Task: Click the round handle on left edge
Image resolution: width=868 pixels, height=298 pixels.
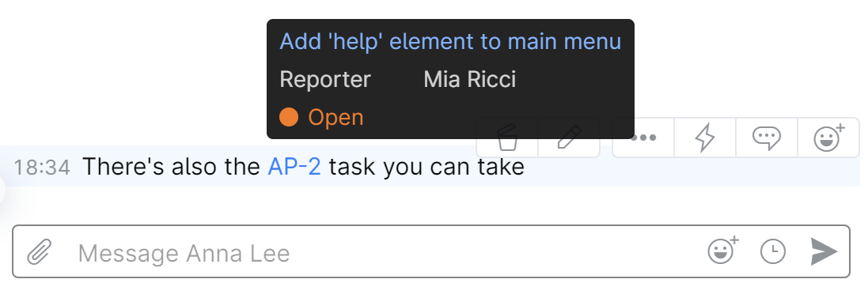Action: pyautogui.click(x=2, y=190)
